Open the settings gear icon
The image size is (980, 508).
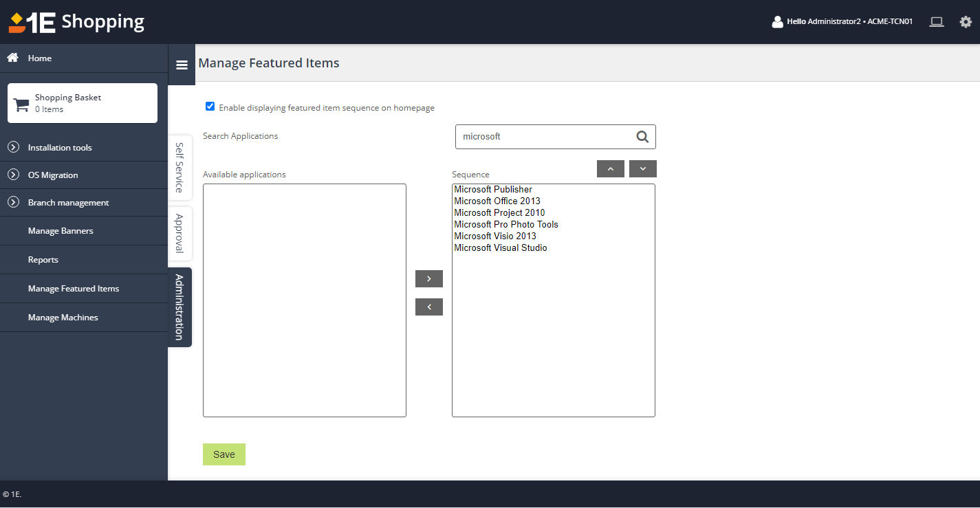coord(966,22)
